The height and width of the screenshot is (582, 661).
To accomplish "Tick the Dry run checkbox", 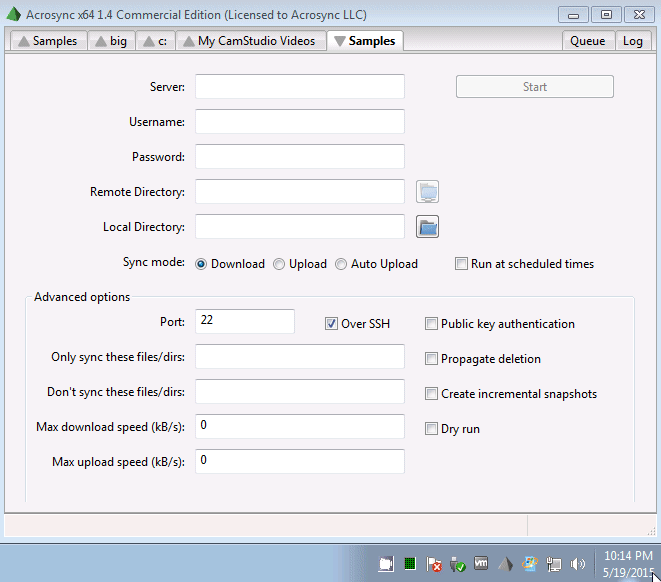I will [x=431, y=429].
